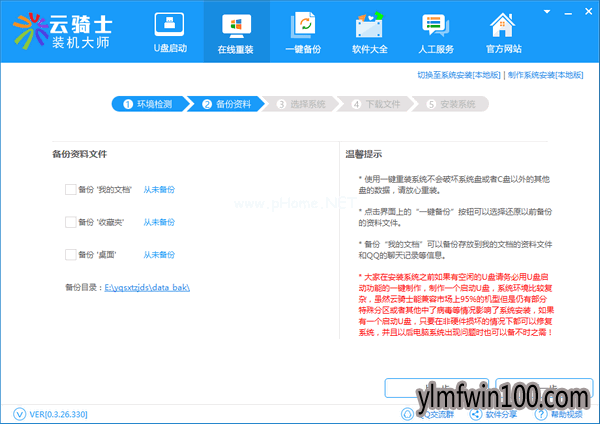This screenshot has width=600, height=424.
Task: Enable backup of 桌面
Action: 70,254
